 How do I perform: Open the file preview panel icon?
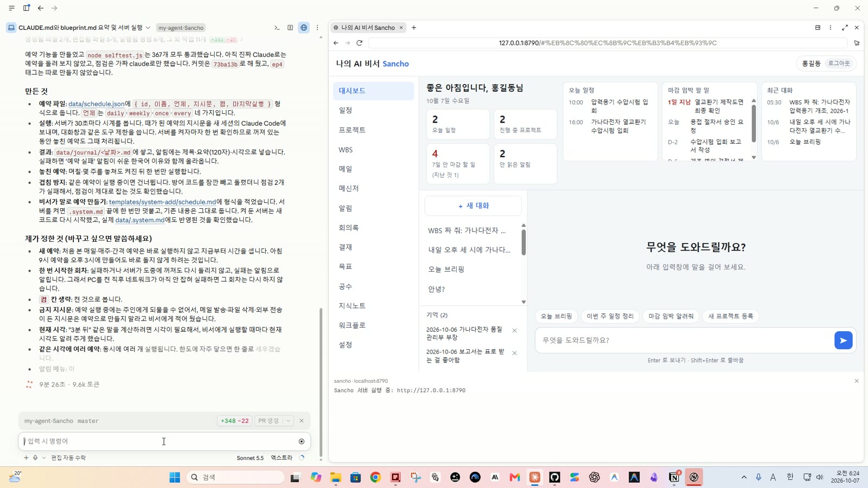[290, 28]
